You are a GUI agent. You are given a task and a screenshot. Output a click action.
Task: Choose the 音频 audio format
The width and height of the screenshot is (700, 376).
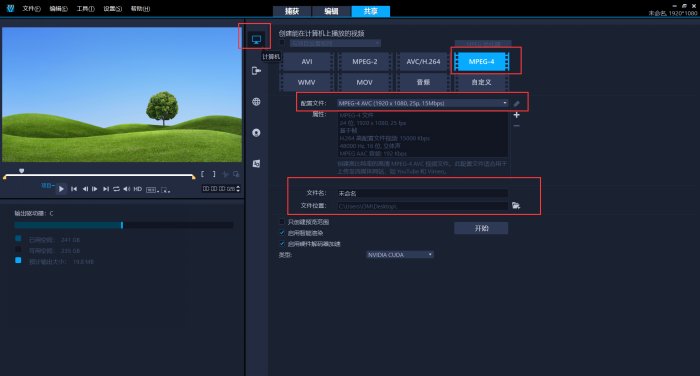(x=423, y=82)
